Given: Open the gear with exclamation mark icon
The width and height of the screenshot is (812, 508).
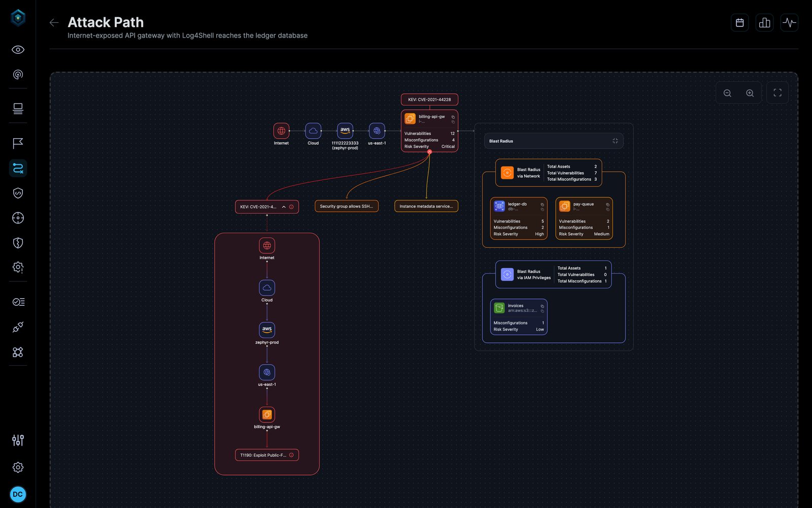Looking at the screenshot, I should click(18, 267).
